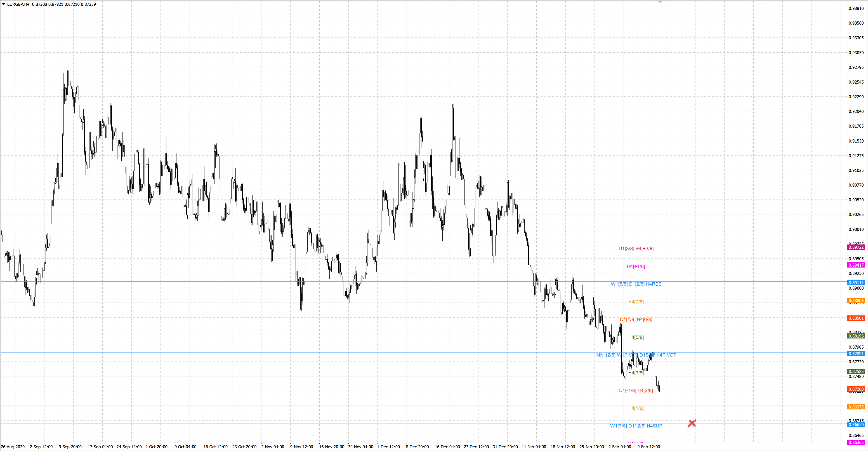The height and width of the screenshot is (451, 868).
Task: Click the H4[1/8] orange level label
Action: (x=636, y=408)
